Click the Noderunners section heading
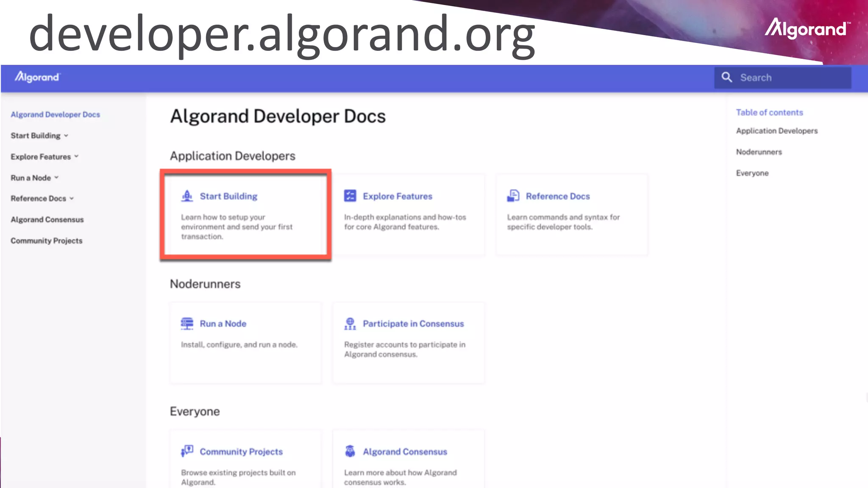Viewport: 868px width, 488px height. [x=205, y=284]
